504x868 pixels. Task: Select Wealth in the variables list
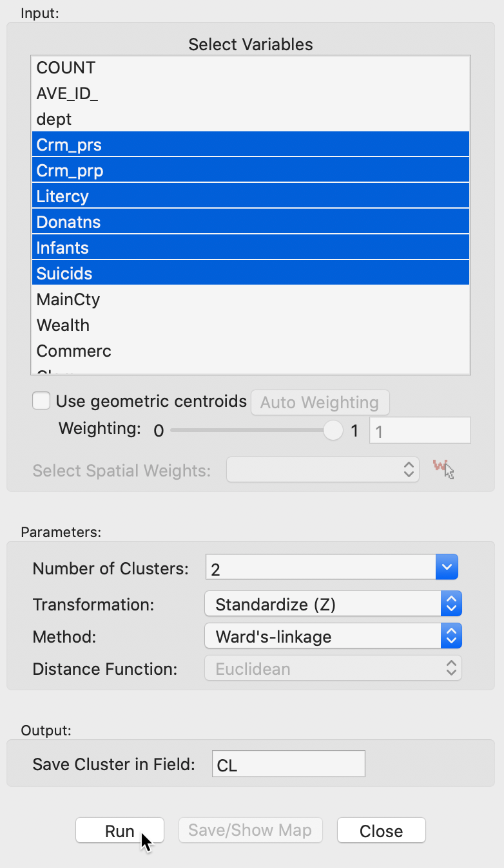pyautogui.click(x=251, y=325)
